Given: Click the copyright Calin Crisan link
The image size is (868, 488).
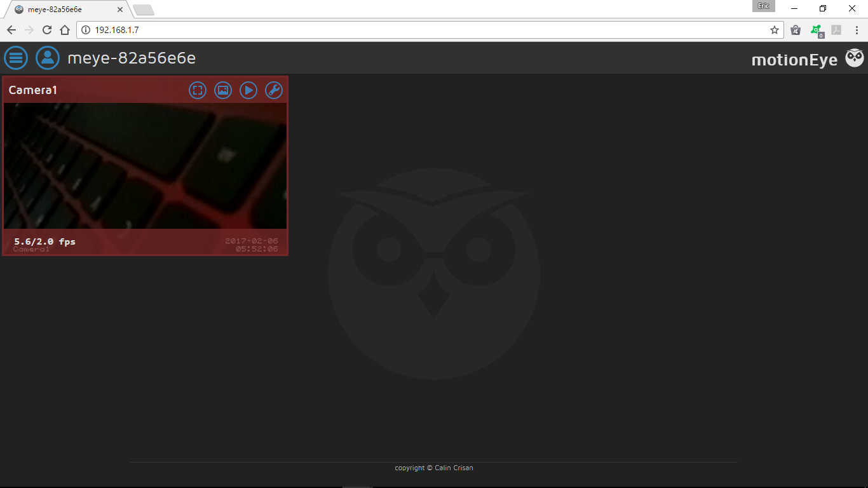Looking at the screenshot, I should (434, 468).
